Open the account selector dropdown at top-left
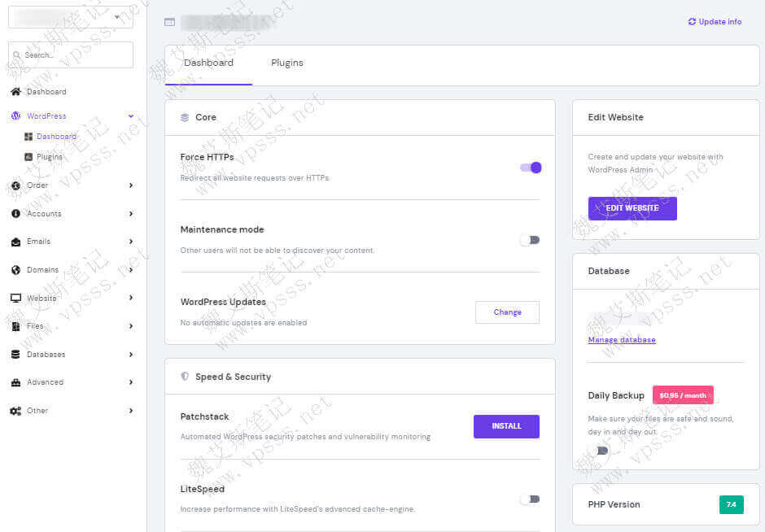765x532 pixels. (70, 16)
